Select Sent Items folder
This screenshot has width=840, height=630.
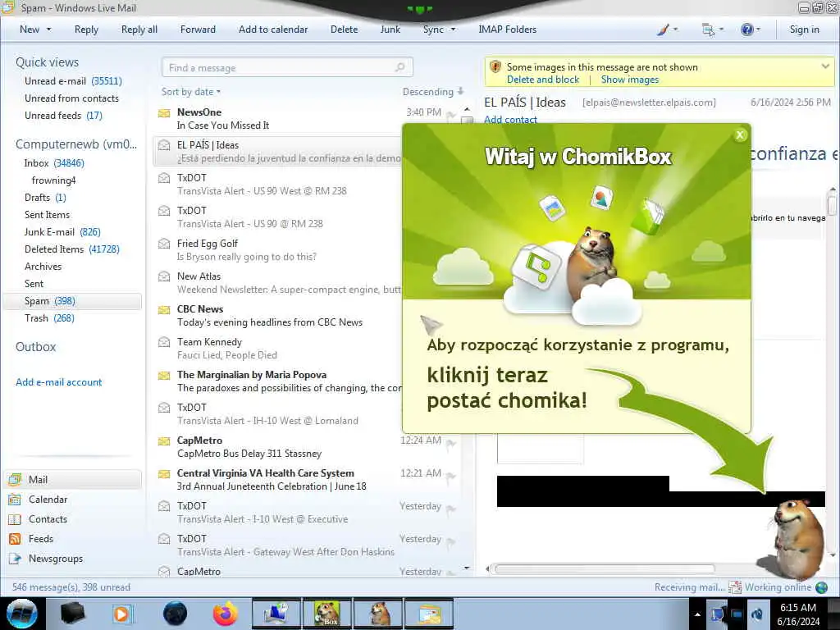[x=47, y=215]
